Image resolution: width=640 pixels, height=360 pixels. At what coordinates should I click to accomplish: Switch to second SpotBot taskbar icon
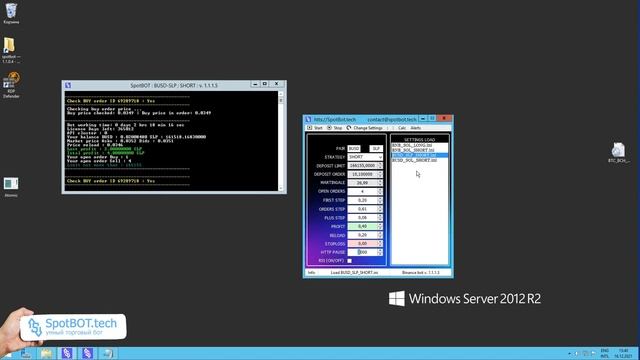point(87,353)
